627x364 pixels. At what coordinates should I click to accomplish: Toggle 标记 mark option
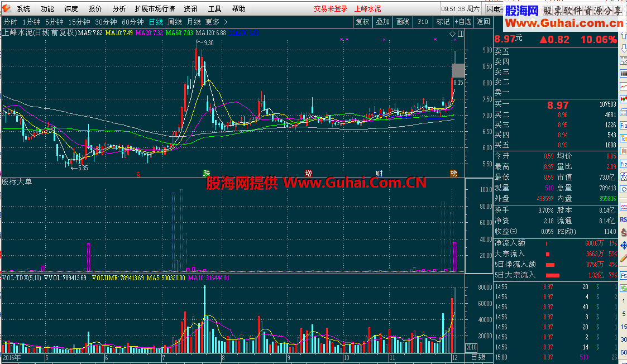pyautogui.click(x=443, y=22)
